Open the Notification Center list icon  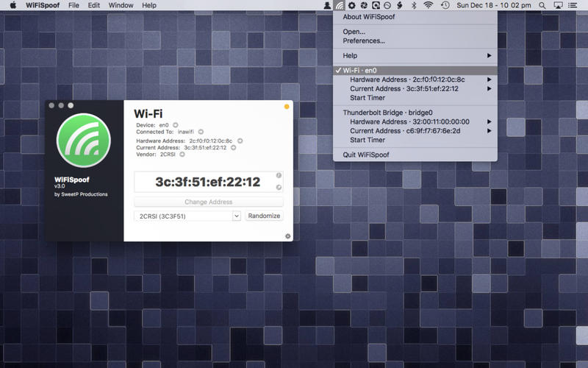tap(573, 5)
